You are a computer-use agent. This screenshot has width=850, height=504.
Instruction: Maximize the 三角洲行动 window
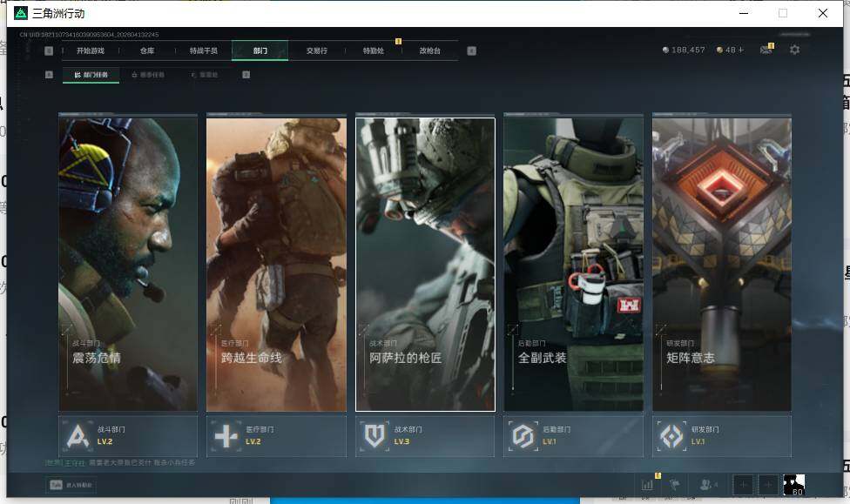tap(783, 13)
